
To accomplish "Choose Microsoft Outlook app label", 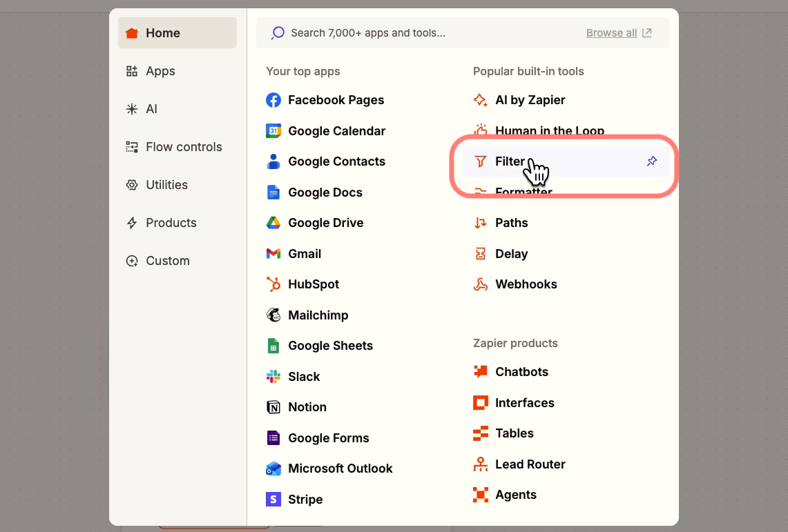I will (340, 469).
